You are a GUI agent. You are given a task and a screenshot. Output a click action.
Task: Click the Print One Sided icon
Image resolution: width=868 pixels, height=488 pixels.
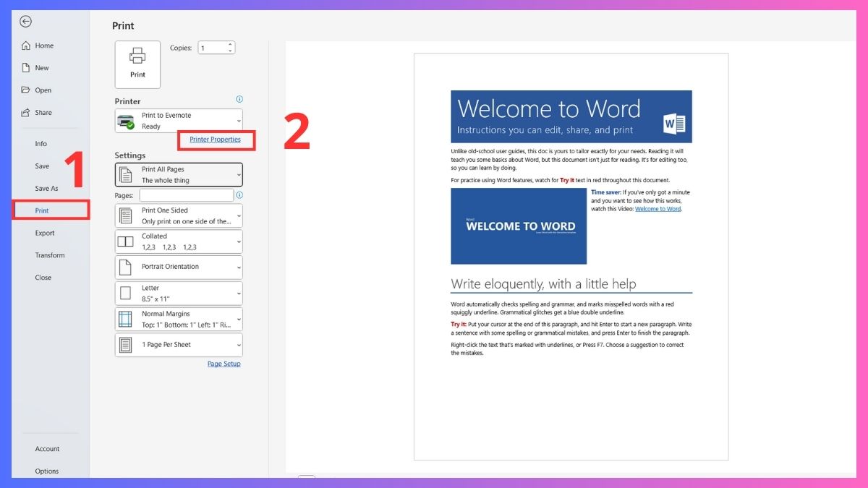tap(125, 215)
